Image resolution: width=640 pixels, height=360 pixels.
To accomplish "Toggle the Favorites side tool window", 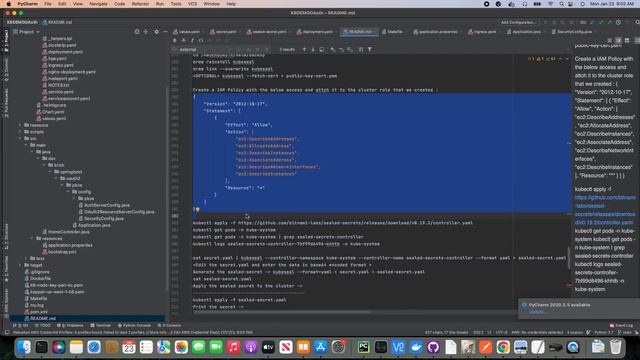I will click(x=6, y=269).
